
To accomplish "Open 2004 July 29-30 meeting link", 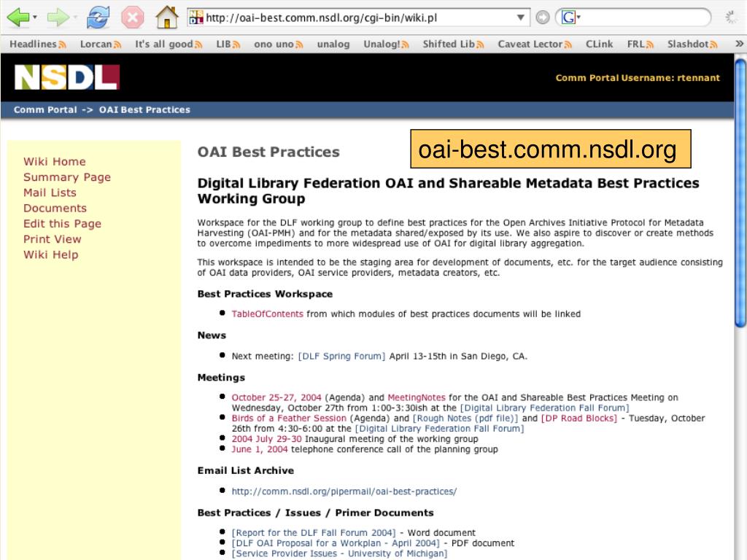I will (266, 439).
